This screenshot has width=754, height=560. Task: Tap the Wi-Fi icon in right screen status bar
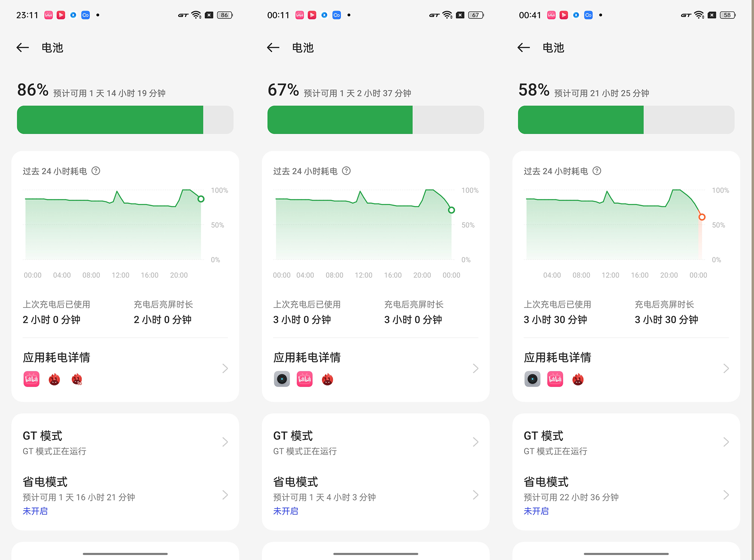pyautogui.click(x=699, y=15)
